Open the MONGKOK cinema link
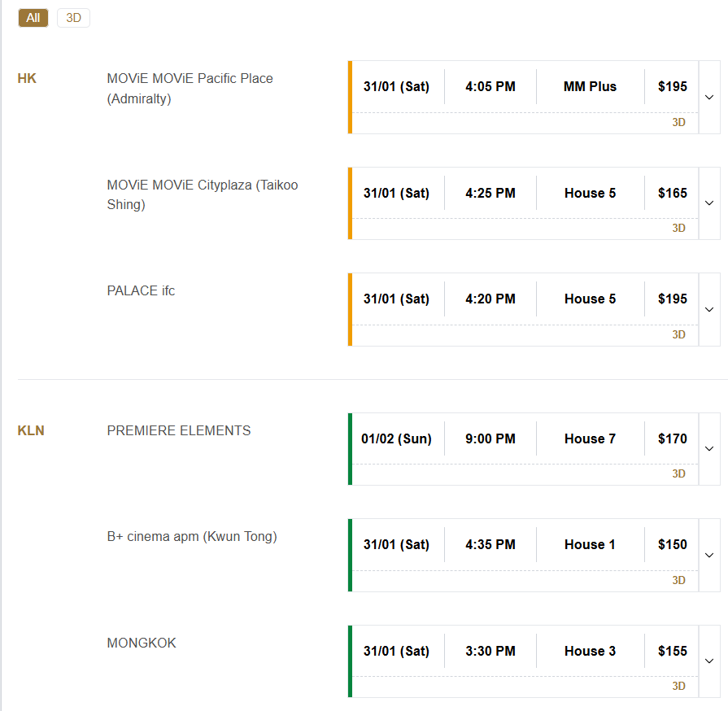728x711 pixels. point(142,643)
